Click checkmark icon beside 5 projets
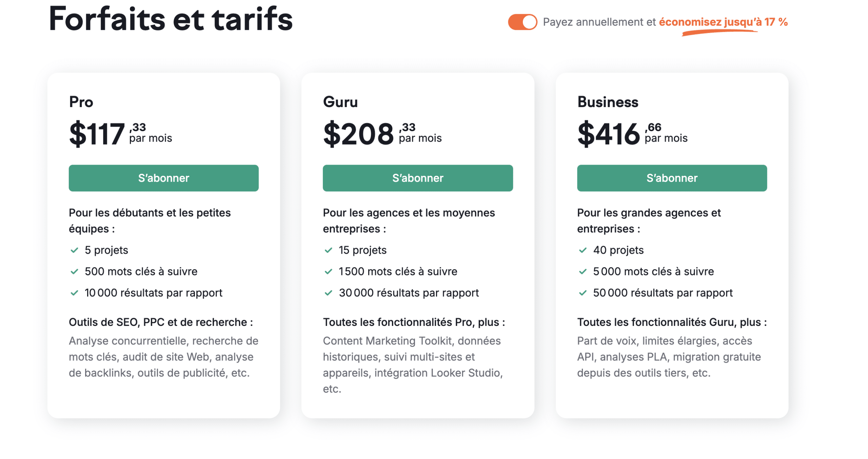The image size is (868, 459). click(x=74, y=250)
